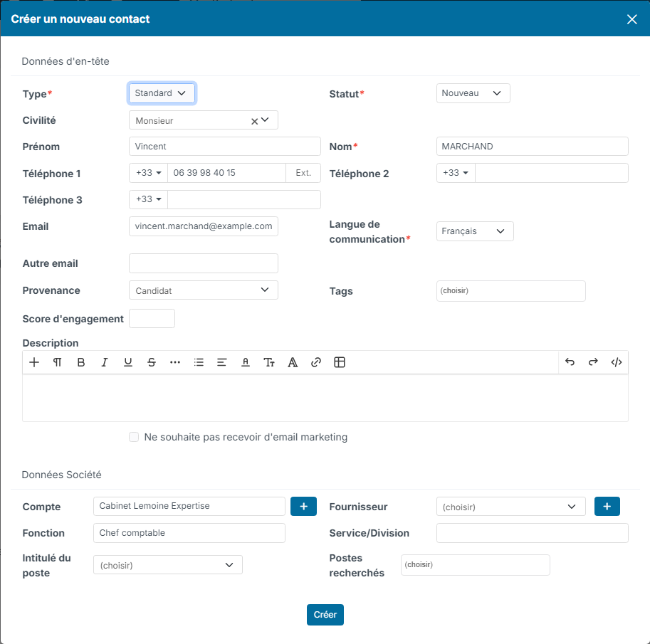Close the Créer un nouveau contact dialog

click(631, 19)
